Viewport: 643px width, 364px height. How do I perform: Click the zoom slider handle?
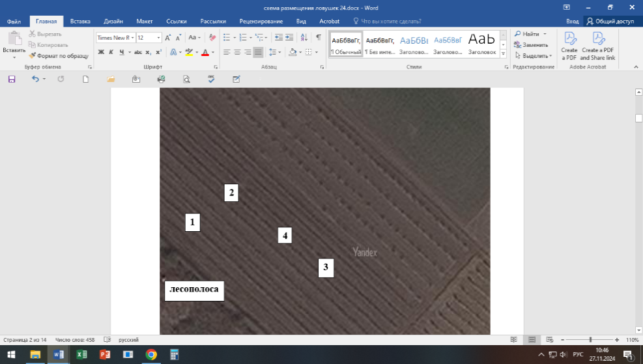tap(590, 340)
